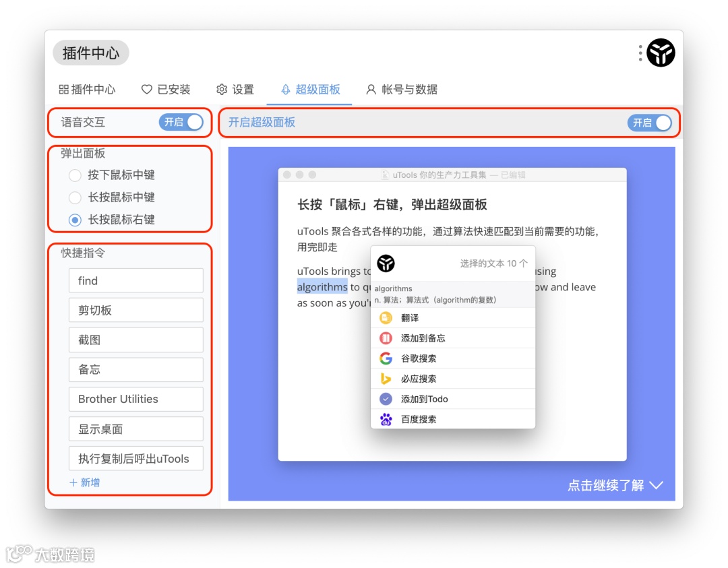
Task: Click the 截图 shortcut command field
Action: [x=136, y=340]
